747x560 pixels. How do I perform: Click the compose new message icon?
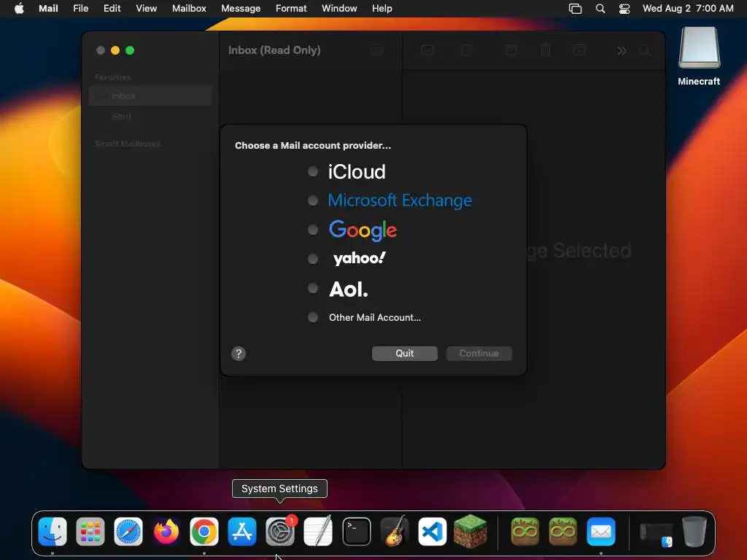[x=466, y=50]
